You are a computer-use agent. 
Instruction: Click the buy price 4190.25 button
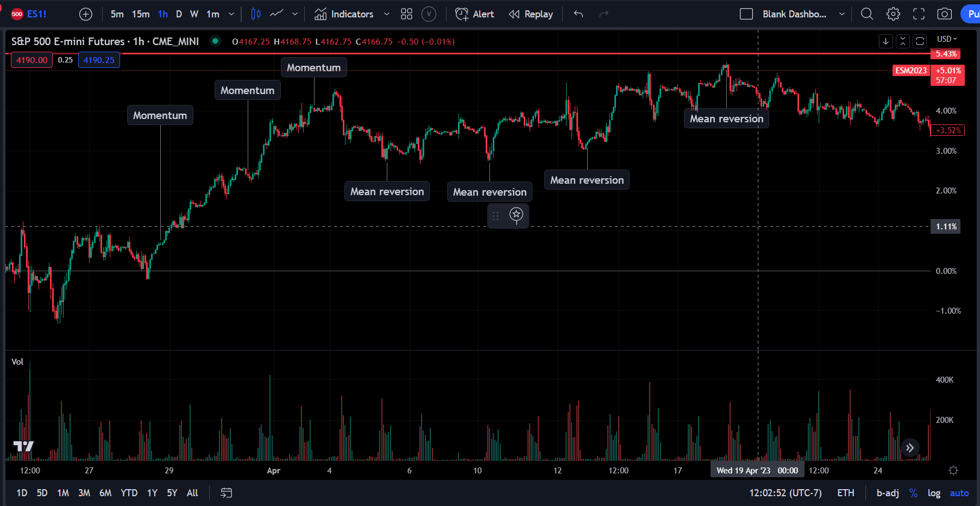99,60
